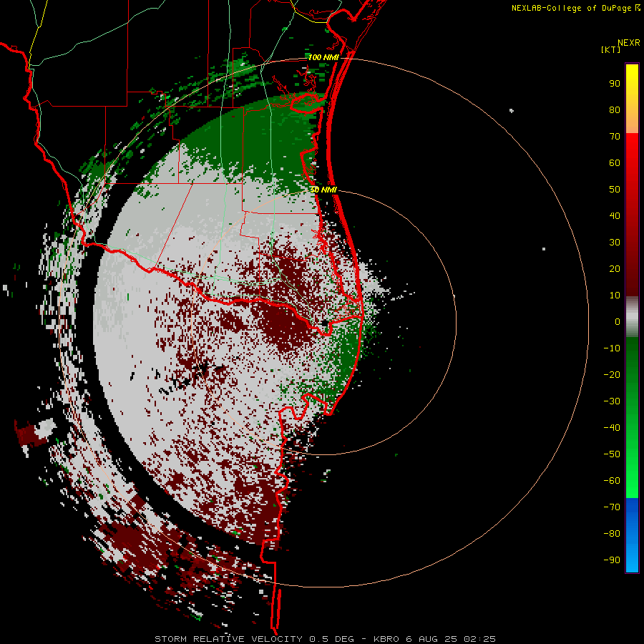
Task: Click the -90 value on velocity scale
Action: point(612,560)
